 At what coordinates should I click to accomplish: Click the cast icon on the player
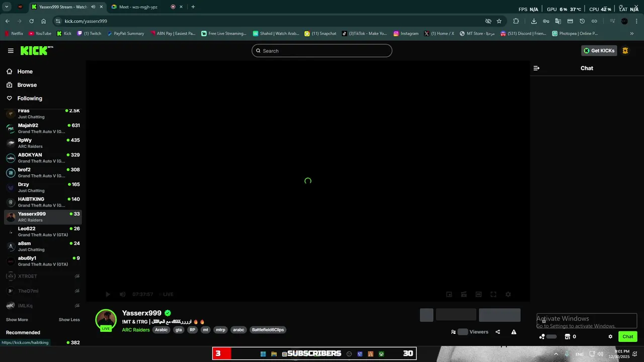coord(464,294)
